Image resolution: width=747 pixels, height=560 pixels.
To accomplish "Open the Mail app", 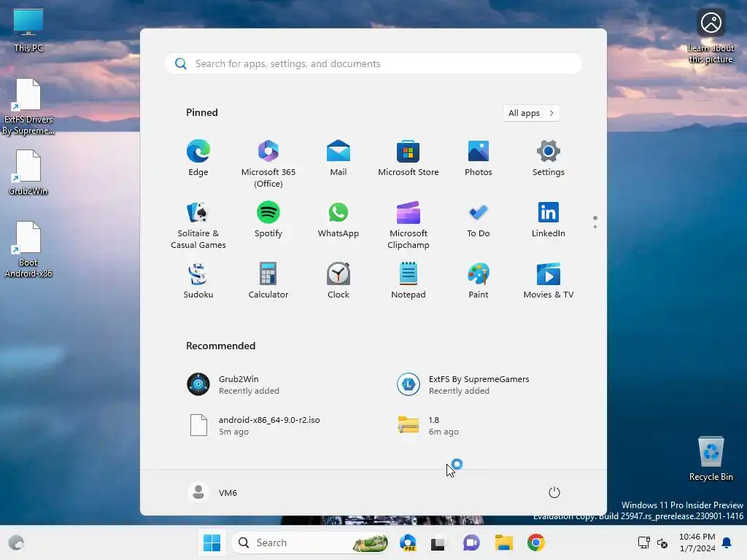I will tap(338, 158).
